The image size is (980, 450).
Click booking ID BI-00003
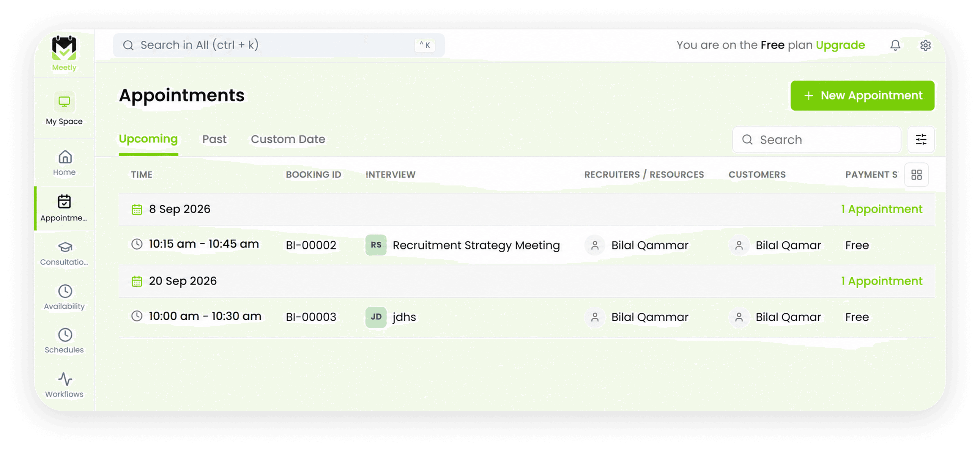pos(311,317)
